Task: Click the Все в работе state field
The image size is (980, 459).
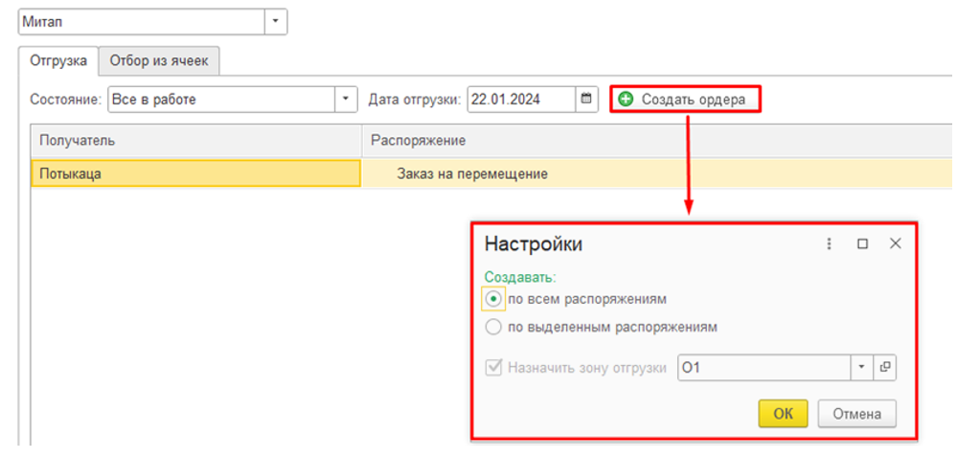Action: [222, 99]
